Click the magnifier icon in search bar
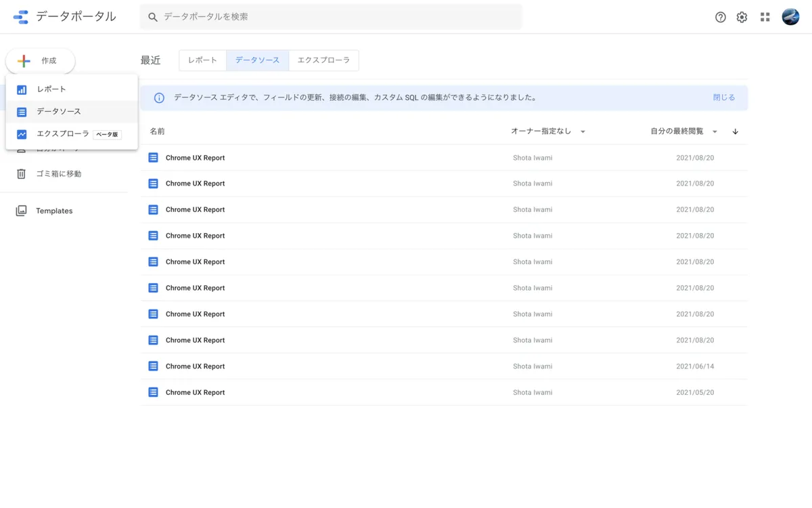 point(153,17)
